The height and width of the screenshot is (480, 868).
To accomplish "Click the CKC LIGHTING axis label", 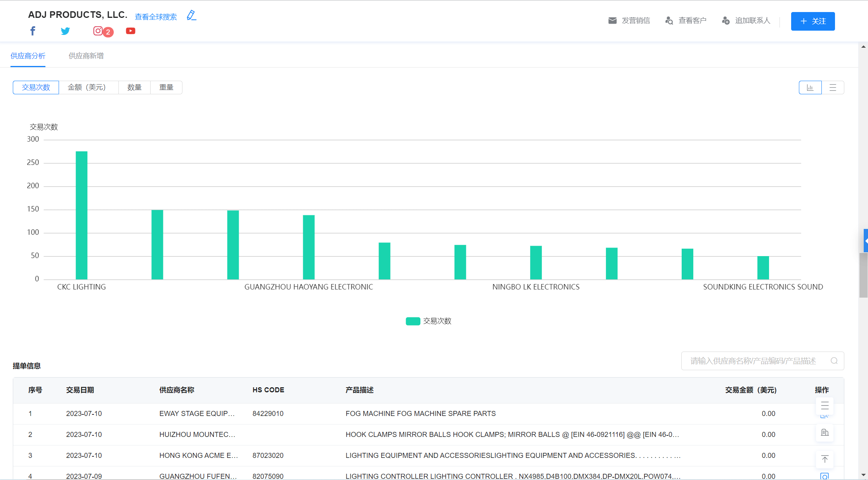I will 82,287.
